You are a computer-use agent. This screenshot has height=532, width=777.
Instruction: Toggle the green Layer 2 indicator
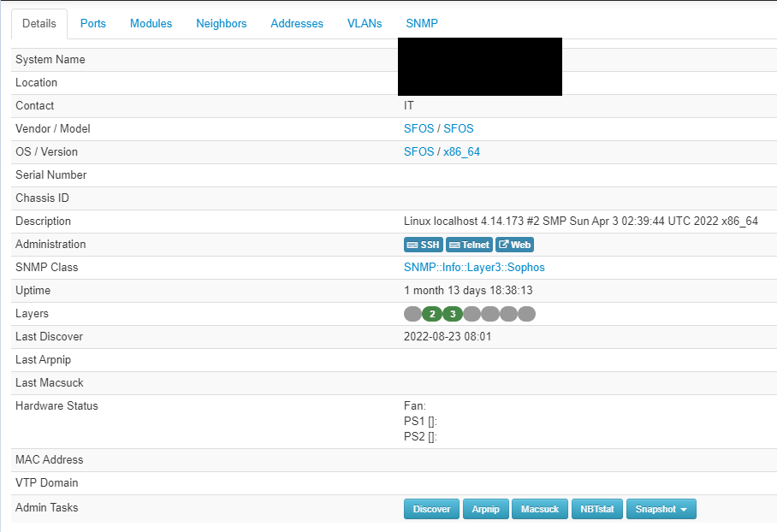coord(432,314)
